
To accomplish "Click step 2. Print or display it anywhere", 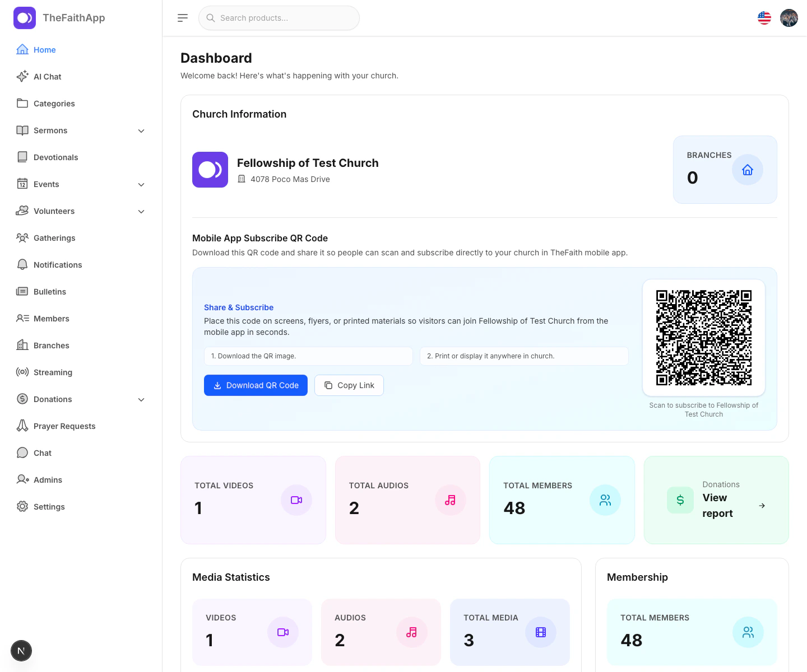I will tap(524, 356).
